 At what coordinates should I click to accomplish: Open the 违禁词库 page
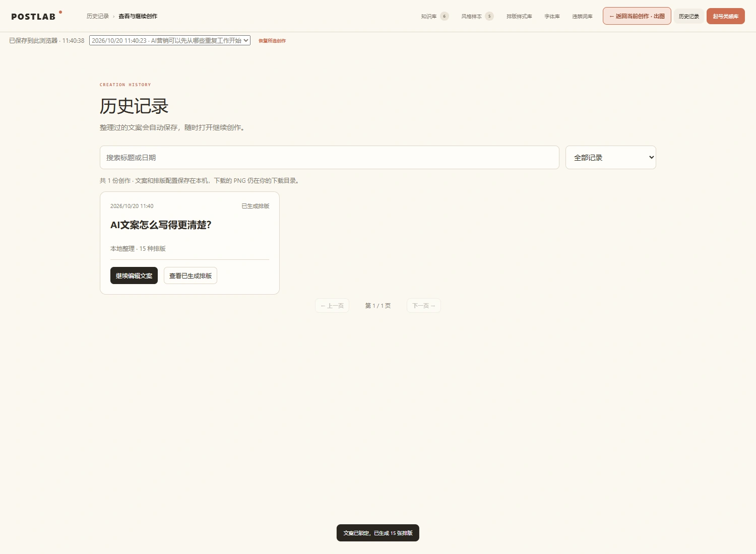pos(582,16)
